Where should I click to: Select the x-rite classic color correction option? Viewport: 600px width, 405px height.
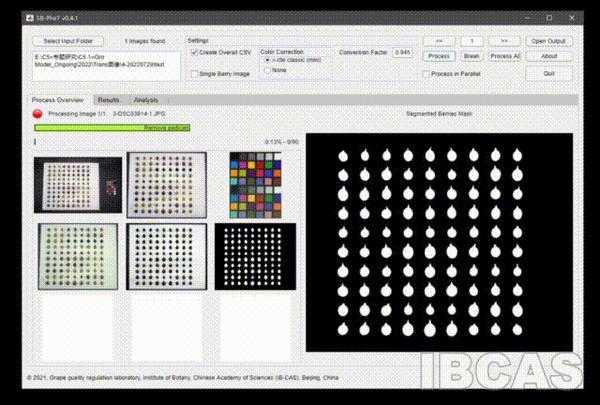pyautogui.click(x=266, y=60)
